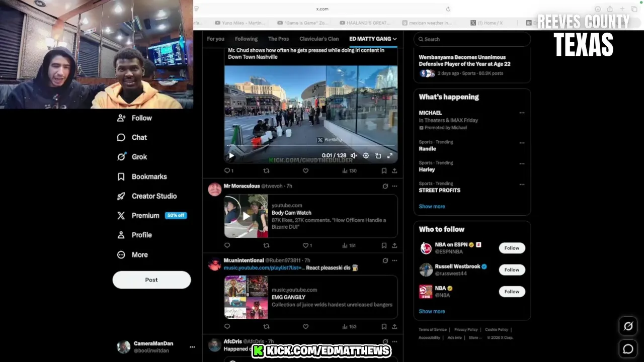Click the Post button
This screenshot has width=644, height=362.
pos(151,280)
